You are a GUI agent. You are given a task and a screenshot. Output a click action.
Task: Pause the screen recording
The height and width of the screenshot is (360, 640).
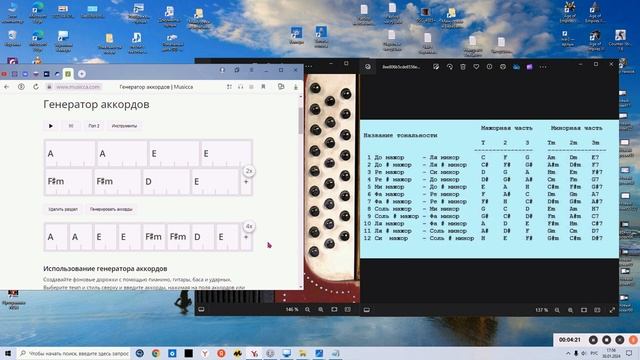tap(593, 340)
